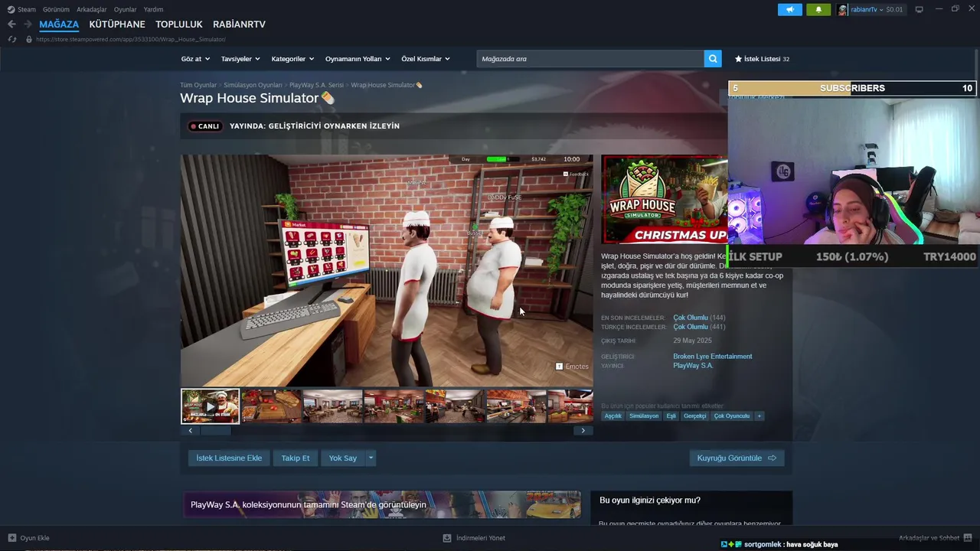Expand the Göz at dropdown

click(195, 59)
